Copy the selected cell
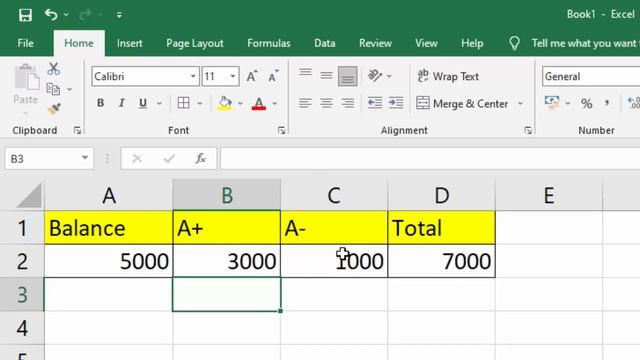Screen dimensions: 640x360 click(x=53, y=89)
